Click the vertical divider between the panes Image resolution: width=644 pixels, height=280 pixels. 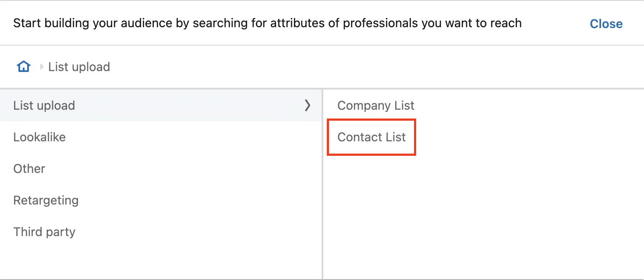pos(322,184)
